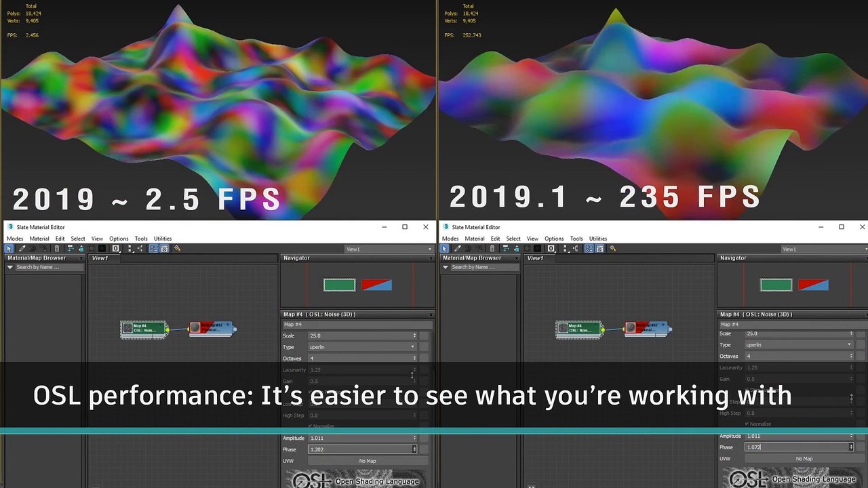Open View1 dropdown in right editor toolbar

pos(824,249)
